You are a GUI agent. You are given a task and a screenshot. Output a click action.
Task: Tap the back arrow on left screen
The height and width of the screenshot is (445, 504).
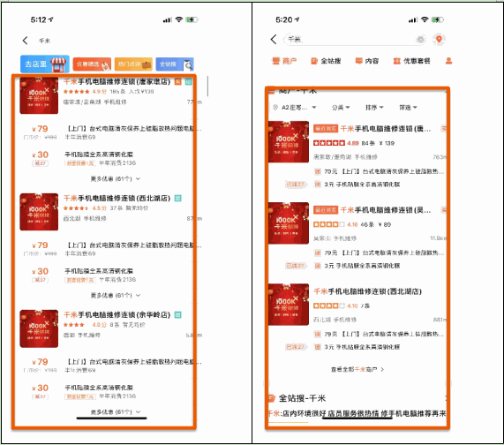(x=25, y=41)
